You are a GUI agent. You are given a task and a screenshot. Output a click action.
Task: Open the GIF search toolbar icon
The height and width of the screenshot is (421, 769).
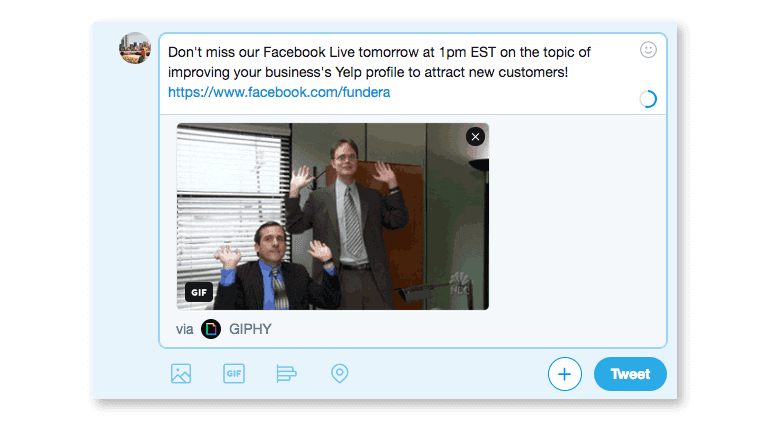234,374
